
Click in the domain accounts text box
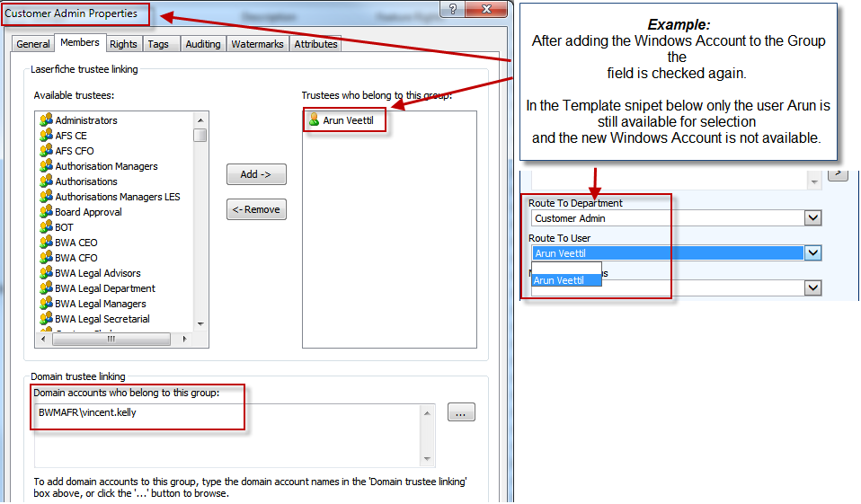coord(228,436)
